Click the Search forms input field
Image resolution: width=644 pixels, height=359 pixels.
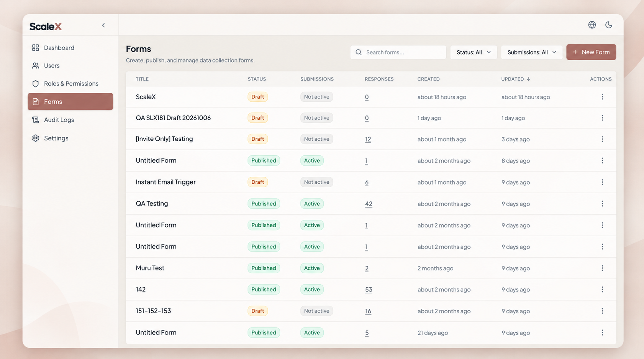[x=398, y=52]
